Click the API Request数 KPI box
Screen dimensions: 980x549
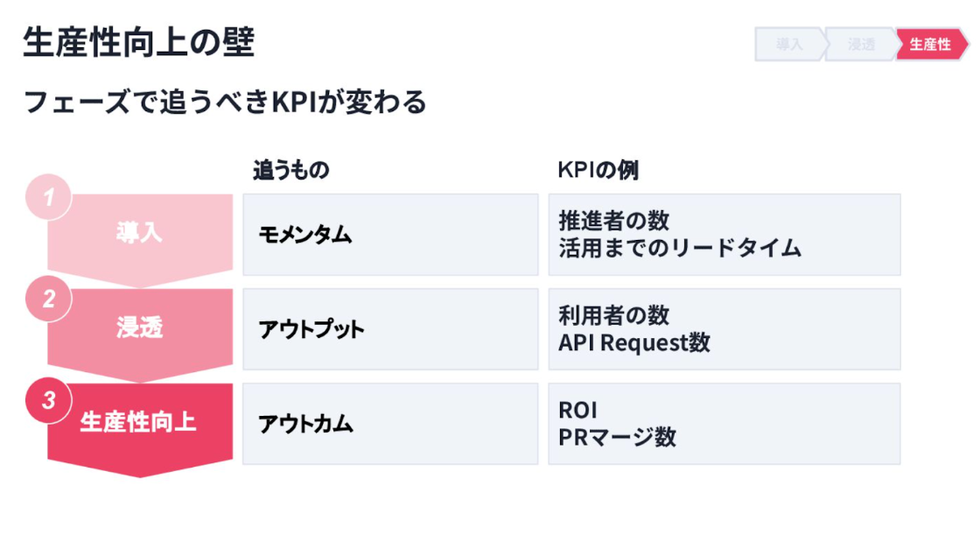coord(724,329)
